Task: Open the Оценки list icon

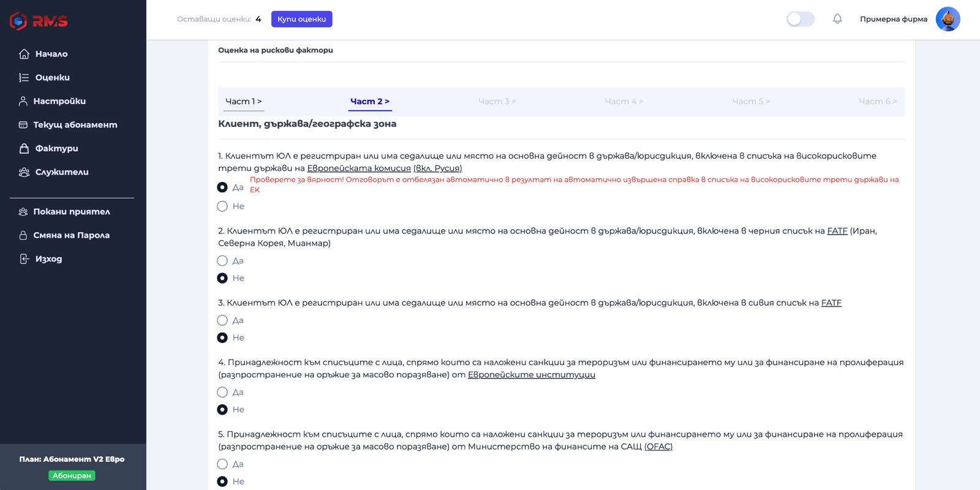Action: pyautogui.click(x=24, y=78)
